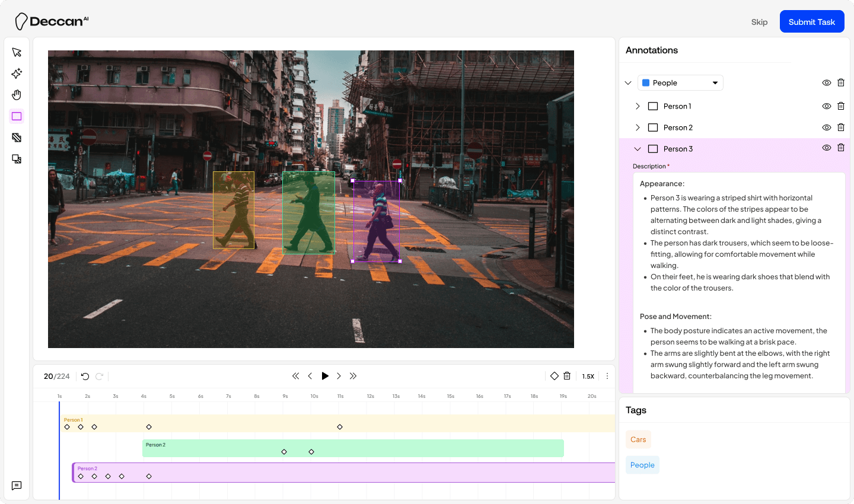Hide Person 1 using eye icon
854x504 pixels.
point(826,106)
